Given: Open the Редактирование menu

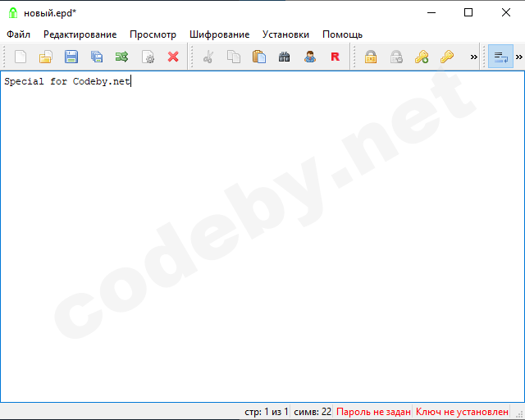Looking at the screenshot, I should 80,34.
